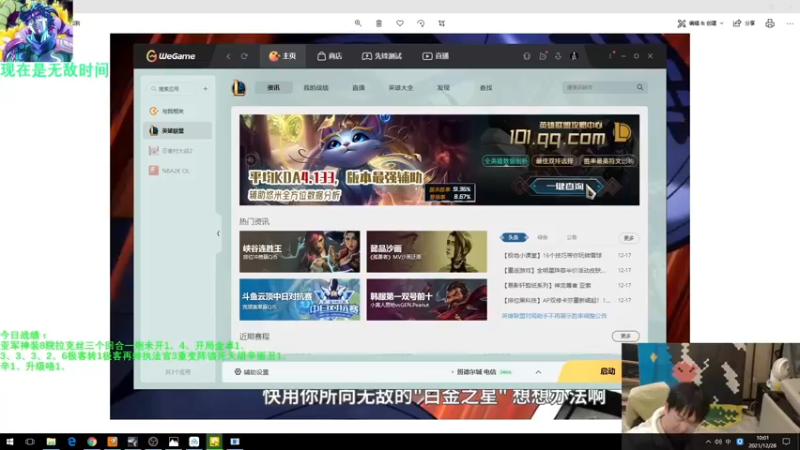Open the 排位黑科技 news item
The image size is (800, 450).
point(556,301)
